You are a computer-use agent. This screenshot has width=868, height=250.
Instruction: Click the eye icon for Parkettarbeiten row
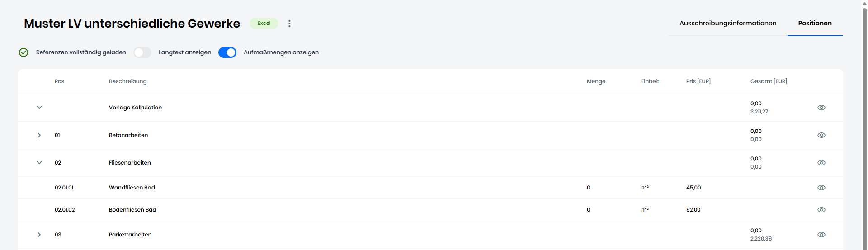point(821,235)
